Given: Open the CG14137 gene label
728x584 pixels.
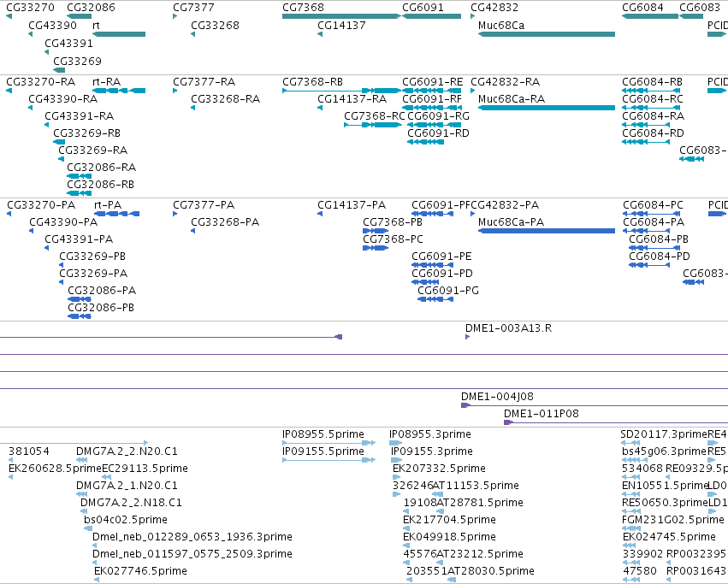Looking at the screenshot, I should tap(341, 25).
